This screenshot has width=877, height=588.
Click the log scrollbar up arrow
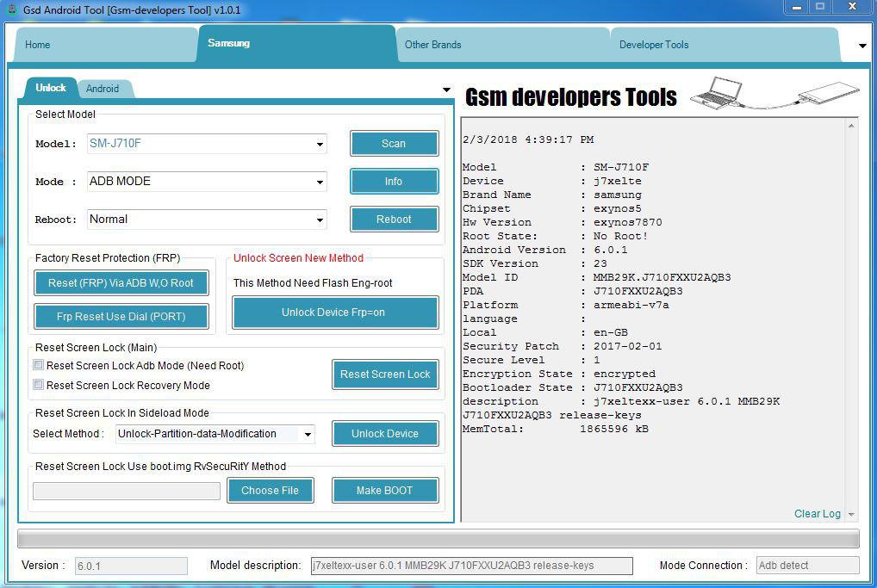tap(851, 126)
